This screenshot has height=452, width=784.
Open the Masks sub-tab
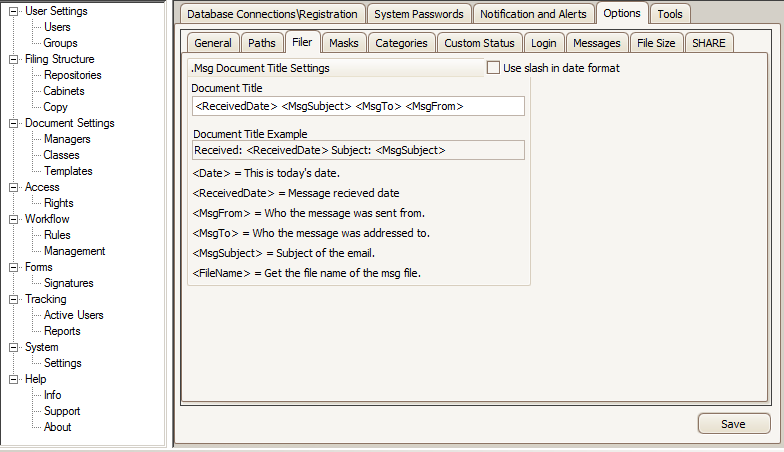(344, 43)
